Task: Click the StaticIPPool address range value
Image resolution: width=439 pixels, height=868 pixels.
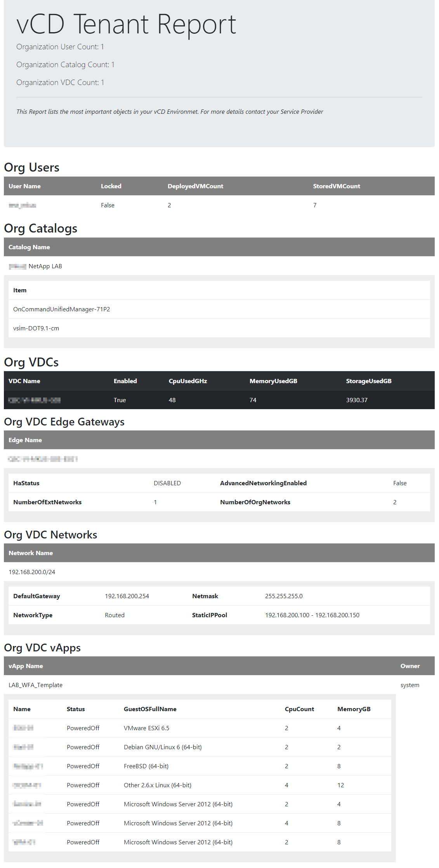Action: point(312,615)
